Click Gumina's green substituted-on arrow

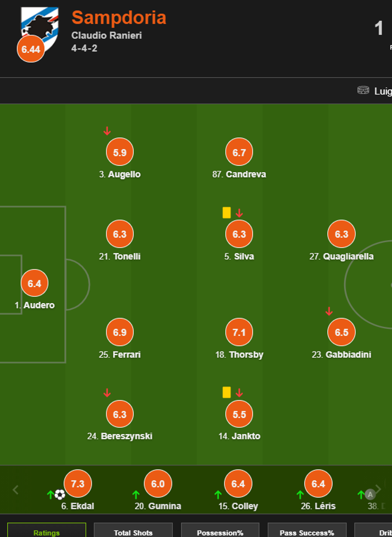(136, 495)
